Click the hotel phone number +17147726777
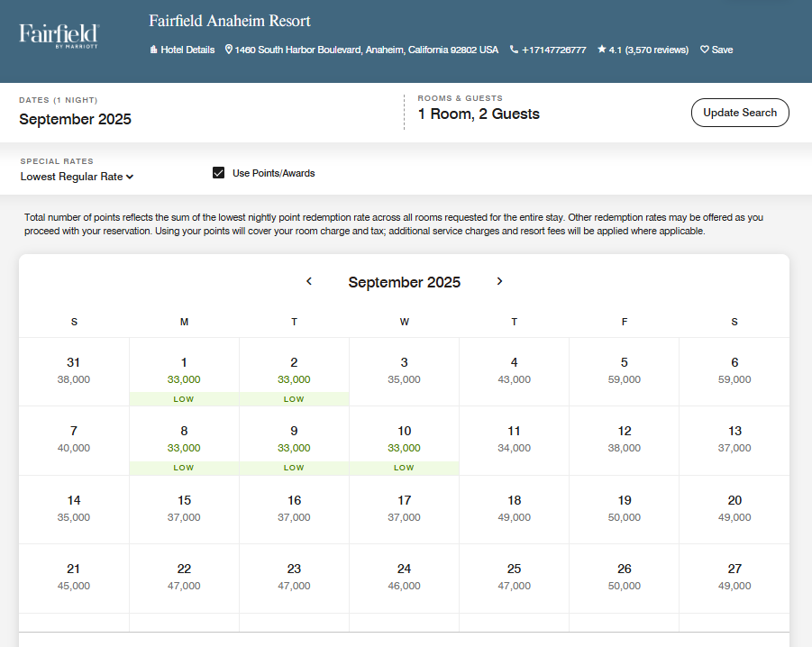This screenshot has width=812, height=647. click(548, 50)
